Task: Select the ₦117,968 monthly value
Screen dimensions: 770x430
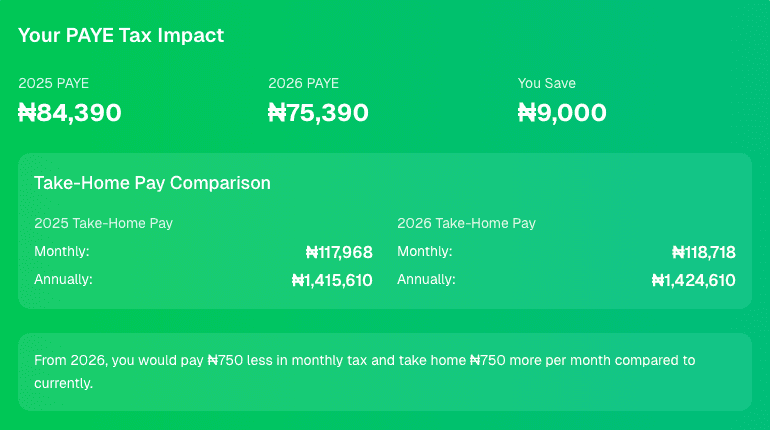Action: (x=339, y=252)
